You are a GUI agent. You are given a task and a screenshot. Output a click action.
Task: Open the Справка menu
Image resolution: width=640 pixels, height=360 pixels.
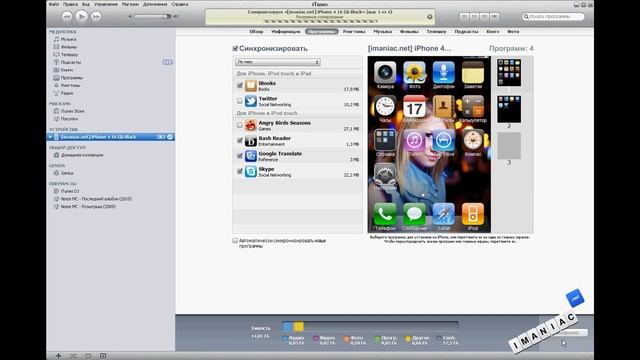(x=180, y=4)
